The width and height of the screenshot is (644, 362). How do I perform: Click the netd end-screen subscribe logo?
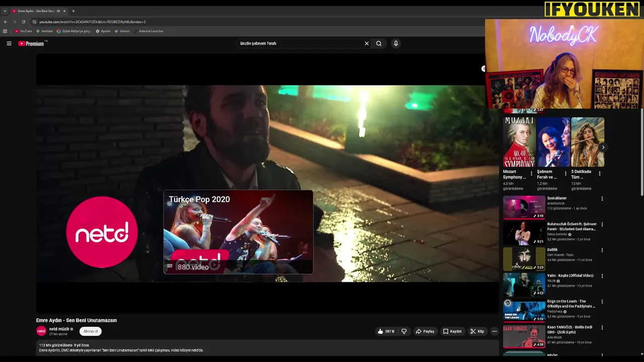(102, 232)
